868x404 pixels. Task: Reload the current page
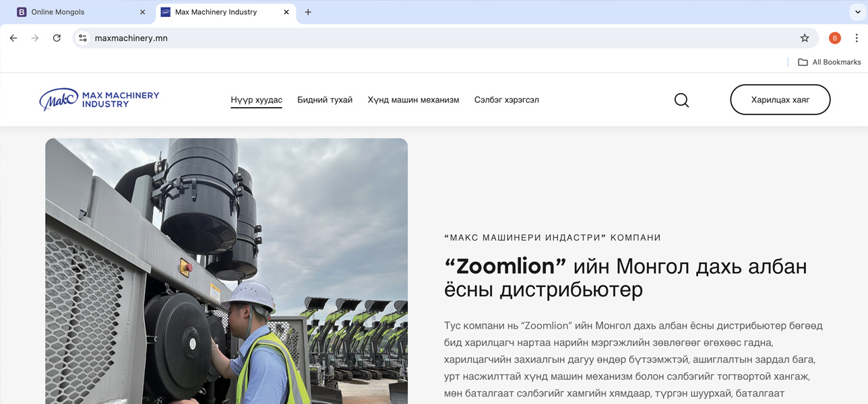[x=57, y=38]
